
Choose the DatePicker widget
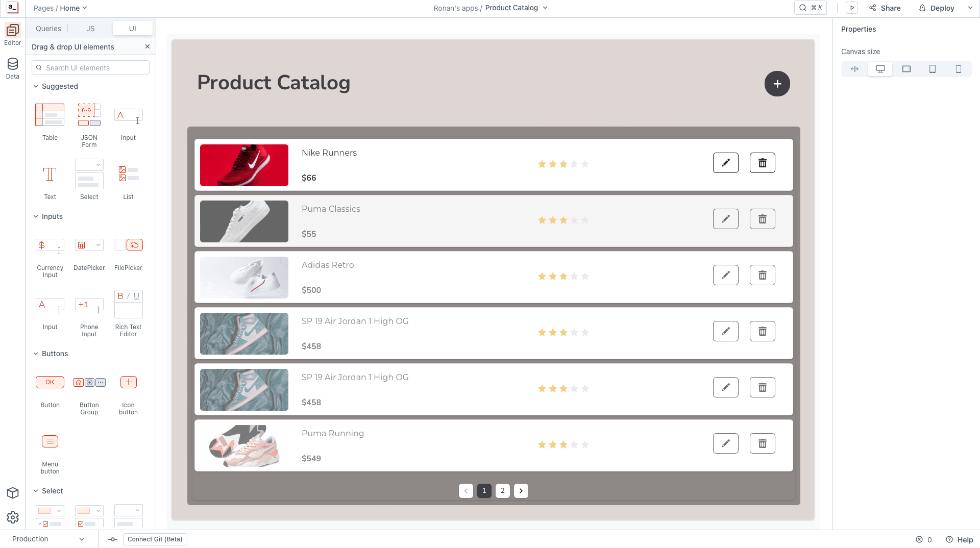89,245
